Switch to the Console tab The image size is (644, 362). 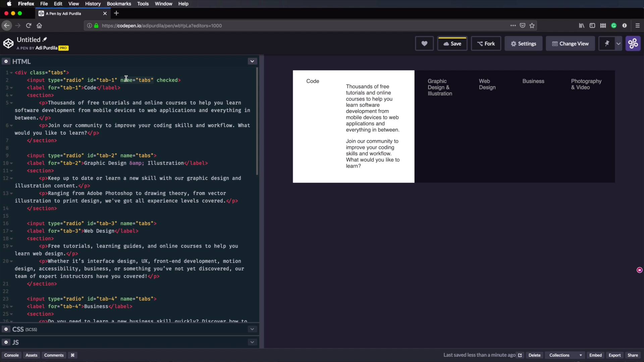click(11, 355)
